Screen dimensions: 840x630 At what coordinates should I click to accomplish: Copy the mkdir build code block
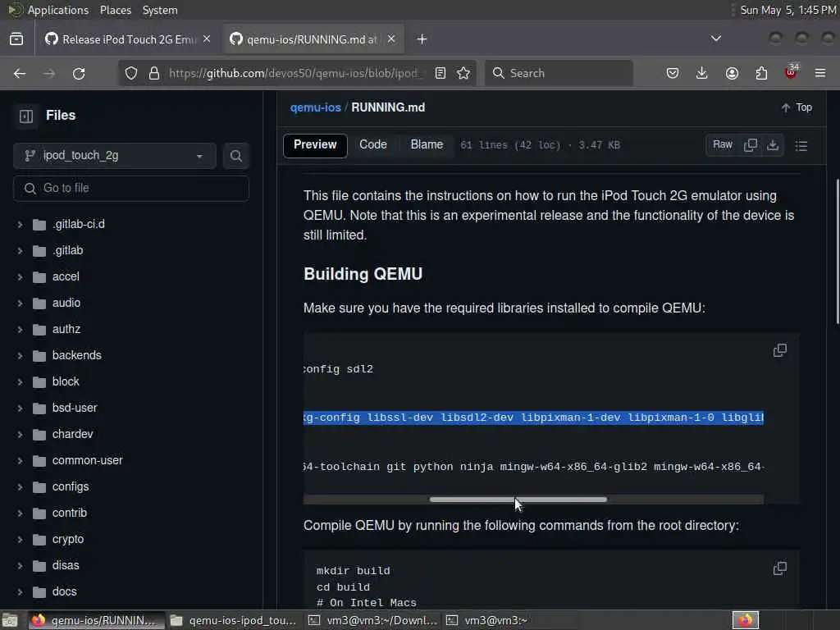tap(780, 568)
